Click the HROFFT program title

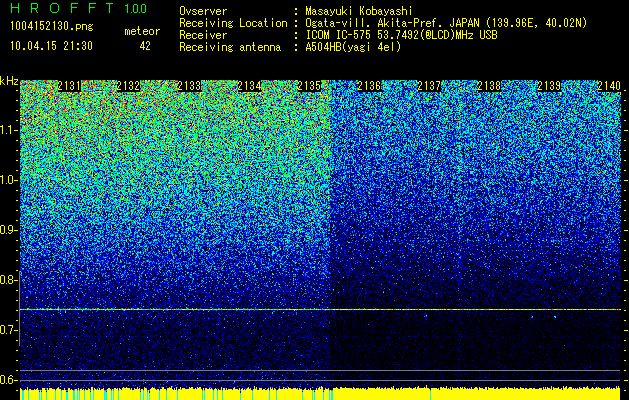point(64,8)
